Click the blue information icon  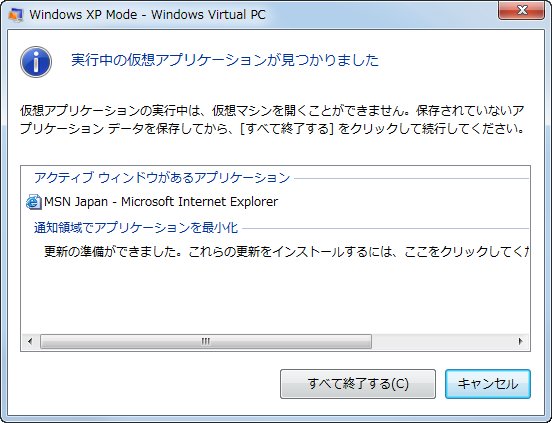[x=36, y=62]
